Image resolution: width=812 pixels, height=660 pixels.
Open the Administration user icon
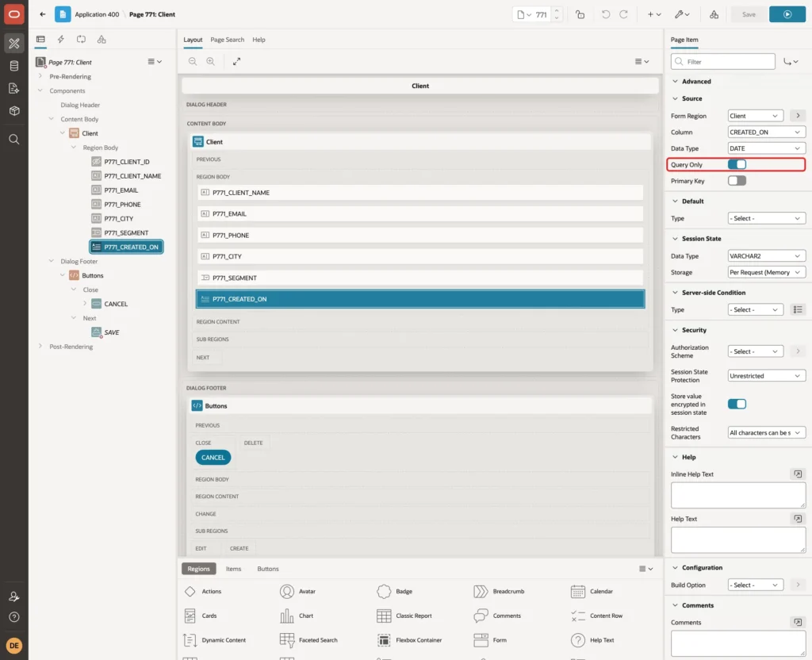(14, 597)
